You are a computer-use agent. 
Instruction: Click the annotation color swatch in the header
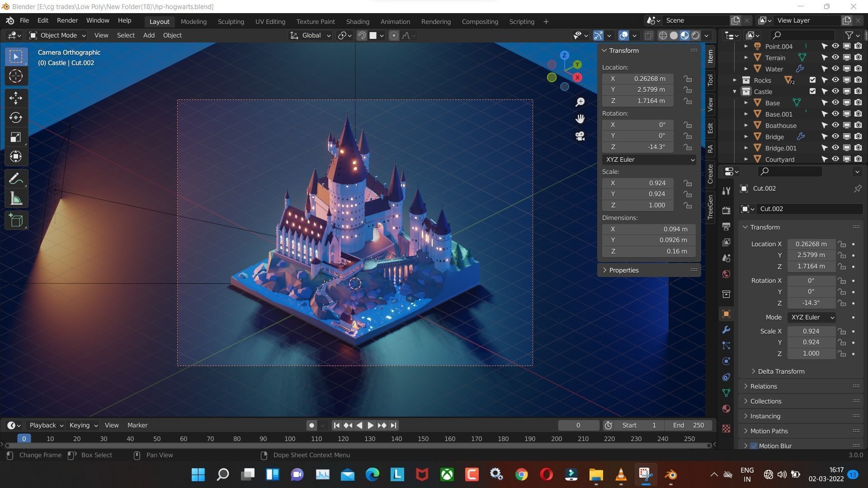(x=373, y=35)
